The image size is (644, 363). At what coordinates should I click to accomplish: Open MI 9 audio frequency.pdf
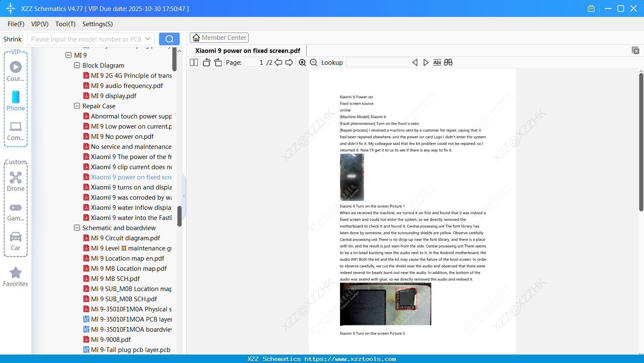pos(127,86)
